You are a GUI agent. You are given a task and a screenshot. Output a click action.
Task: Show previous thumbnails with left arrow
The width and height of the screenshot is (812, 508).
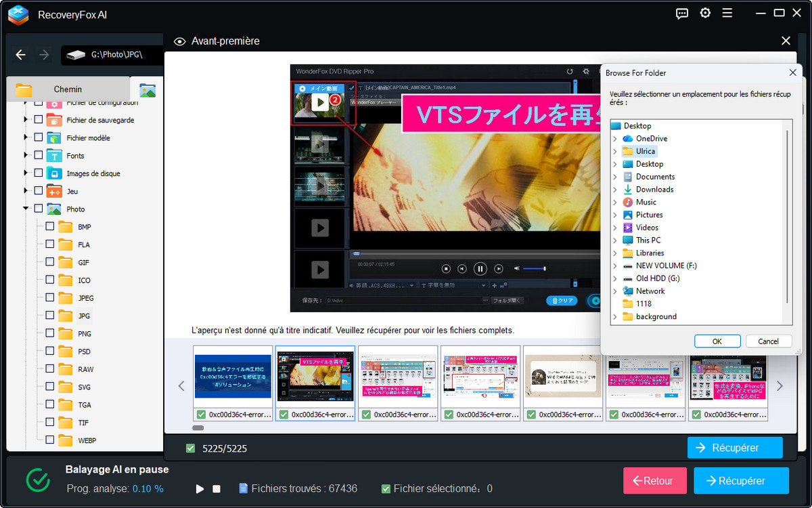181,386
